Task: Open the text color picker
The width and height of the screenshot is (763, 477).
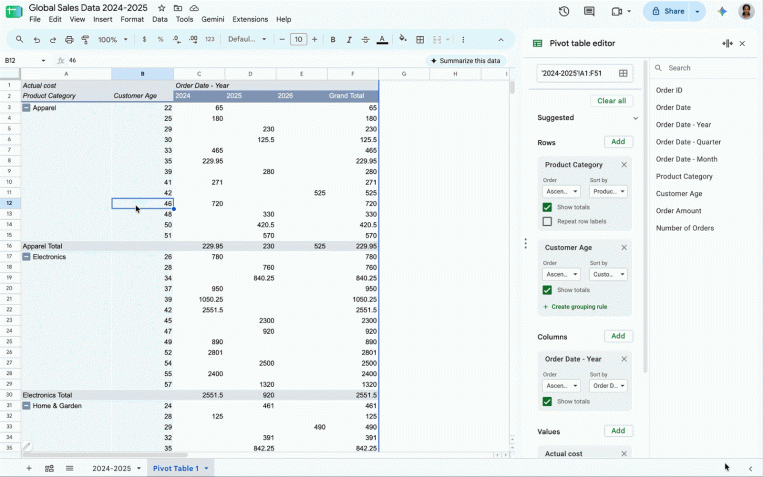Action: (x=382, y=39)
